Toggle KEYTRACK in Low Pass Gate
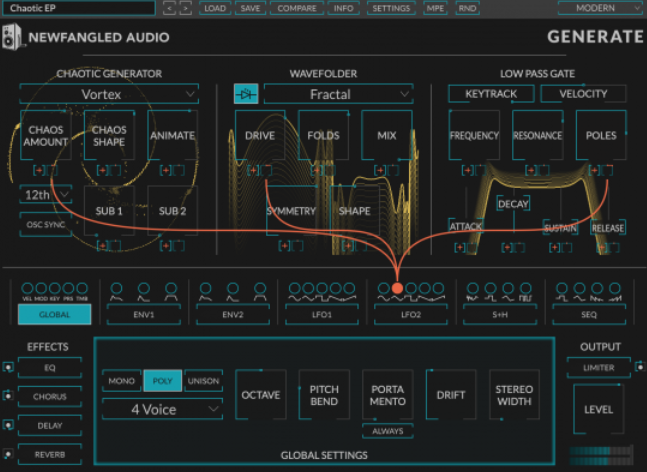This screenshot has height=472, width=647. click(x=491, y=94)
